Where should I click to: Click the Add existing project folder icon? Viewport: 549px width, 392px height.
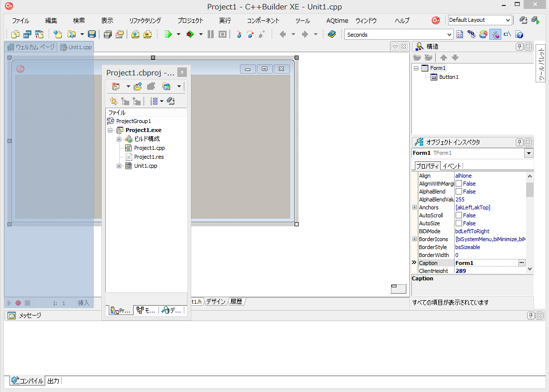coord(138,86)
